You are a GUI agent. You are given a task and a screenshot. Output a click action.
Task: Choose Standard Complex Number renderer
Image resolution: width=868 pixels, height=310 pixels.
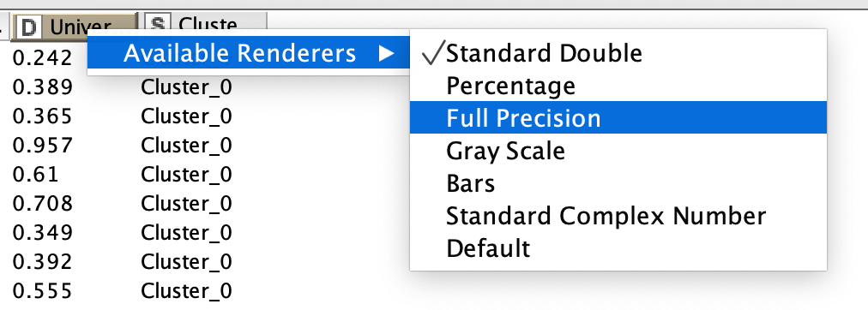coord(618,216)
